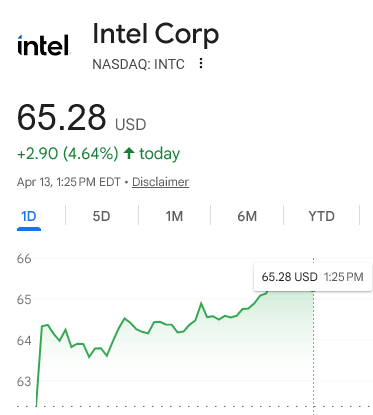Switch to the 5D chart range
This screenshot has height=415, width=373.
point(101,217)
